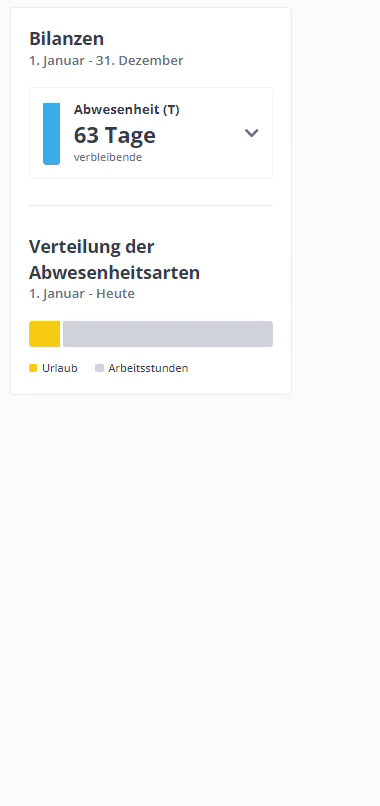Viewport: 380px width, 806px height.
Task: Click the 1. Januar - Heute date range
Action: point(82,294)
